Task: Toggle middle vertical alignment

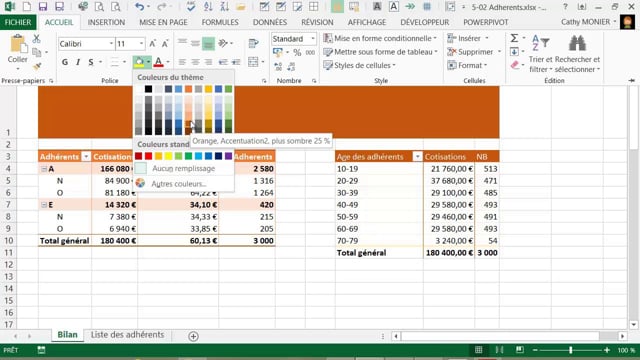Action: click(x=195, y=43)
